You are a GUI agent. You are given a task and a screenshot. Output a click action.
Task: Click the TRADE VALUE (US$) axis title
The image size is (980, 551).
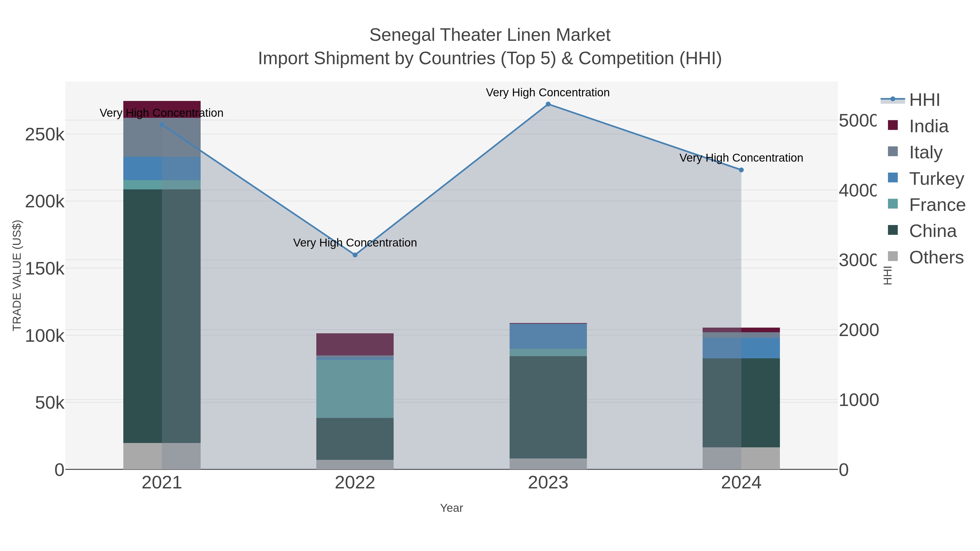pos(17,275)
